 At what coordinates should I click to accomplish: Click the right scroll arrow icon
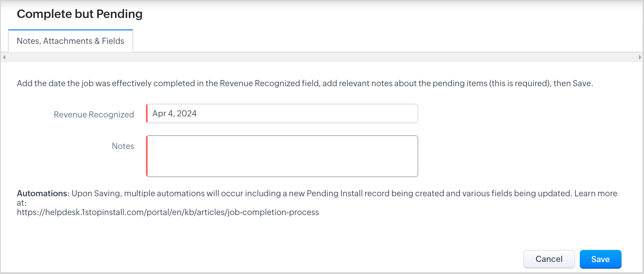tap(640, 57)
